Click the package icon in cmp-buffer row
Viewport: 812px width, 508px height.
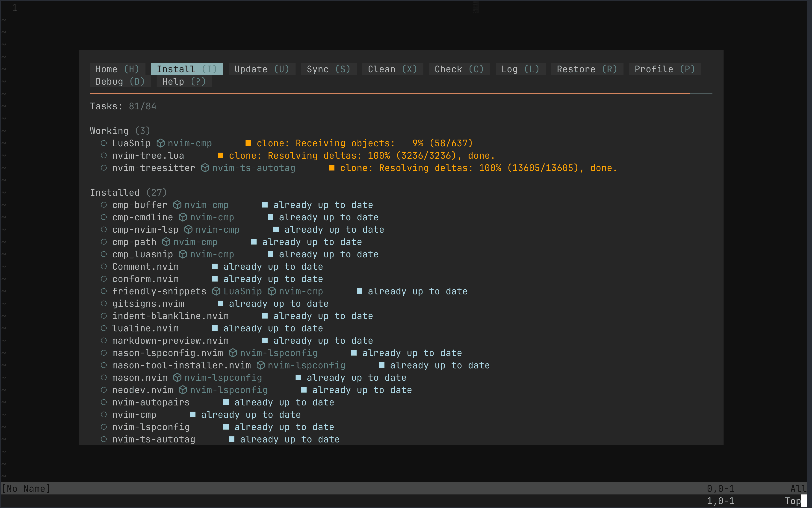coord(177,205)
